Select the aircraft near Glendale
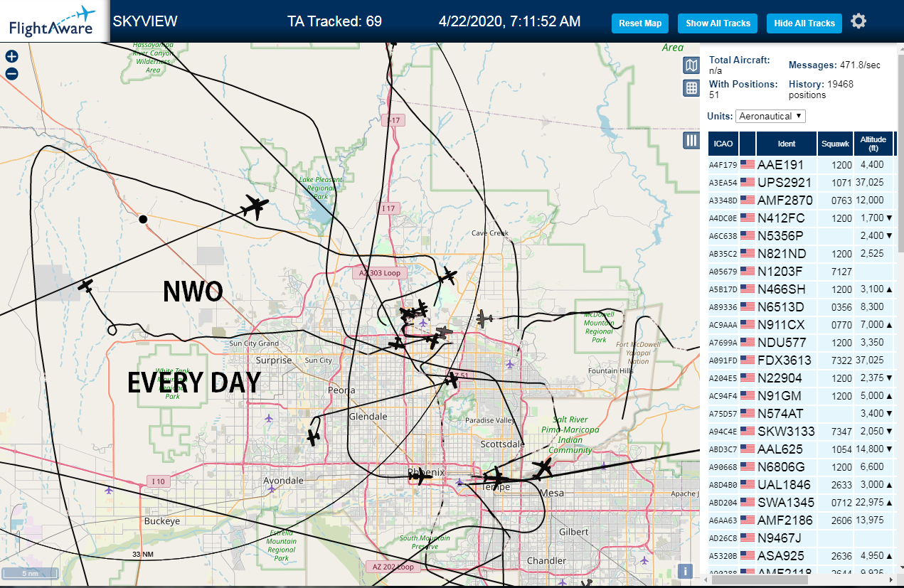The image size is (904, 588). 313,437
